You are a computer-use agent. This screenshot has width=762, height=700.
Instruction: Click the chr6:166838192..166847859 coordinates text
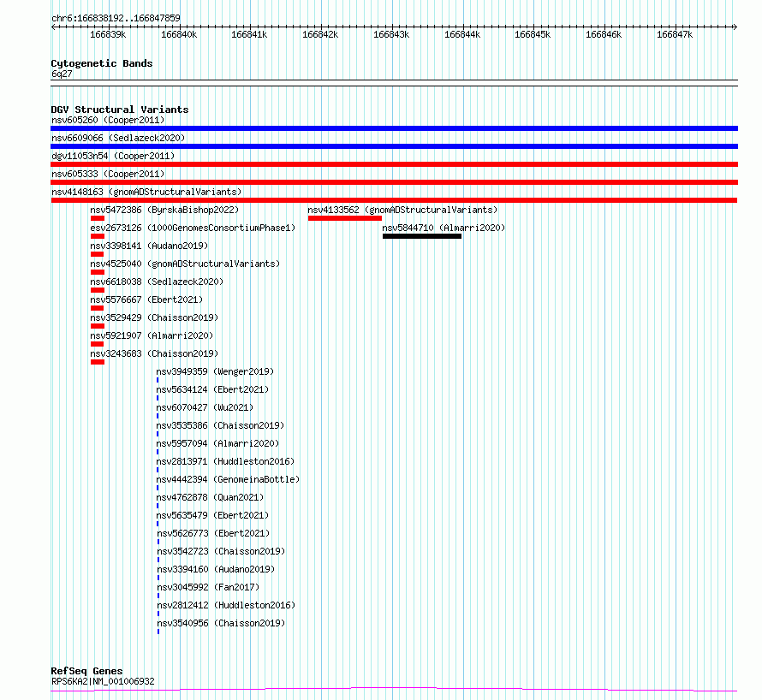click(116, 19)
